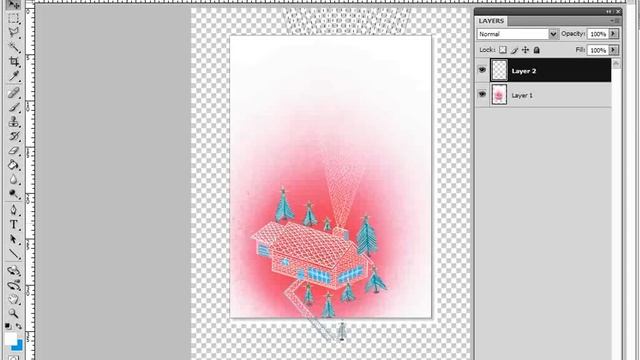The width and height of the screenshot is (640, 360).
Task: Select the History Brush tool
Action: 13,136
